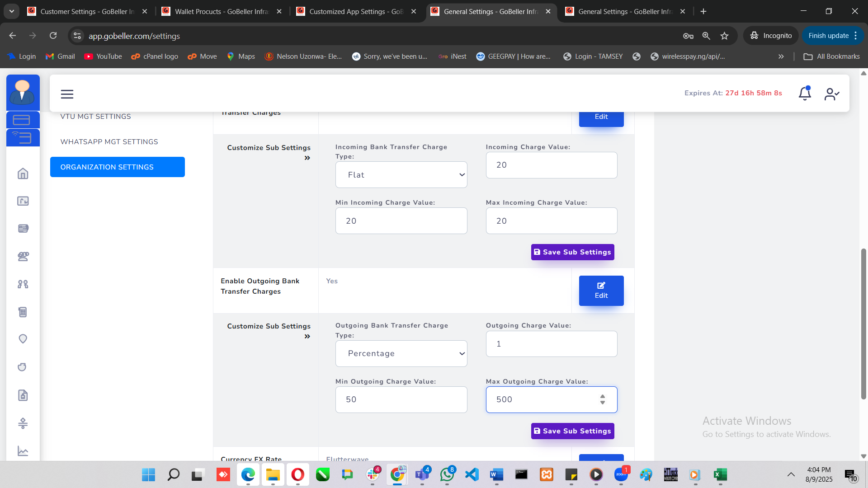Click the location pin sidebar icon

23,339
